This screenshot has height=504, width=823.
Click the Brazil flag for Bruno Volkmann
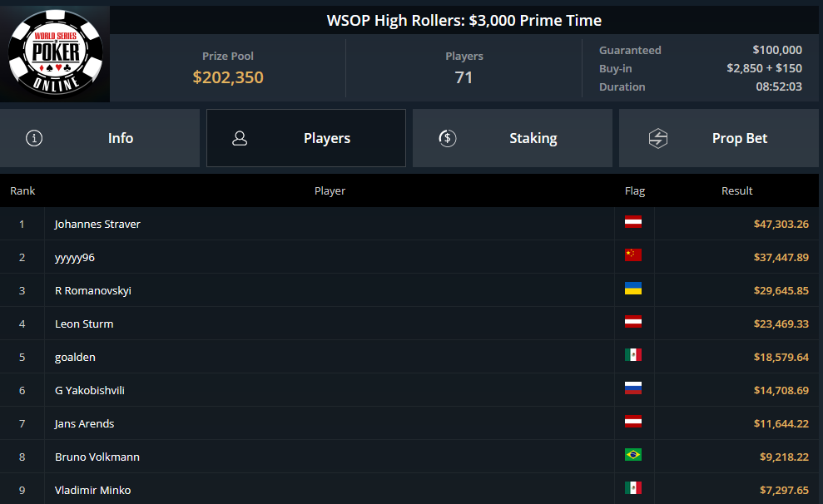point(633,455)
